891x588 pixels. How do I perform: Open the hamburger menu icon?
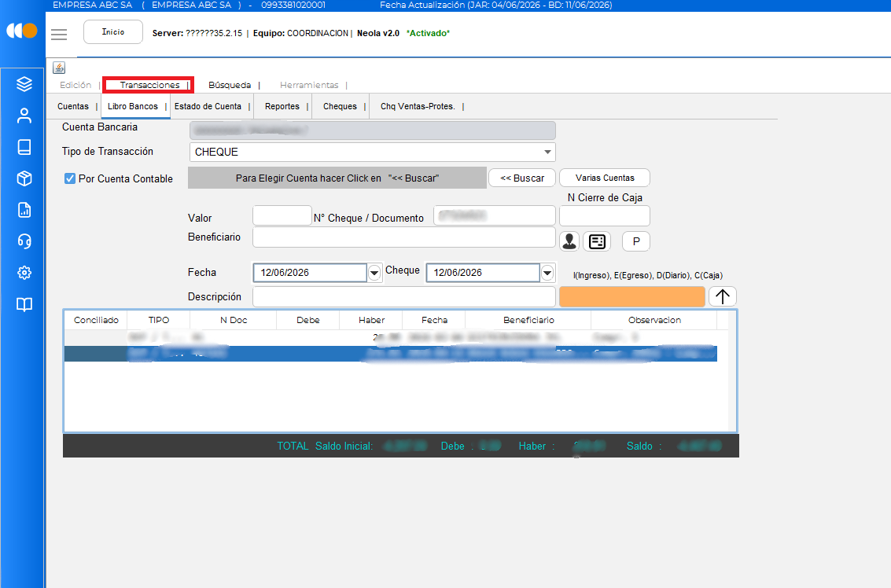(59, 35)
